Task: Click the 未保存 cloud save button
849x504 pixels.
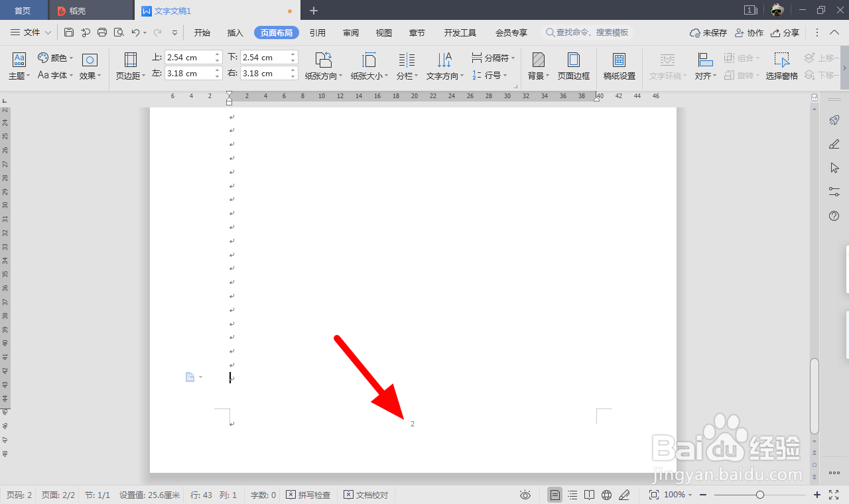Action: (x=708, y=32)
